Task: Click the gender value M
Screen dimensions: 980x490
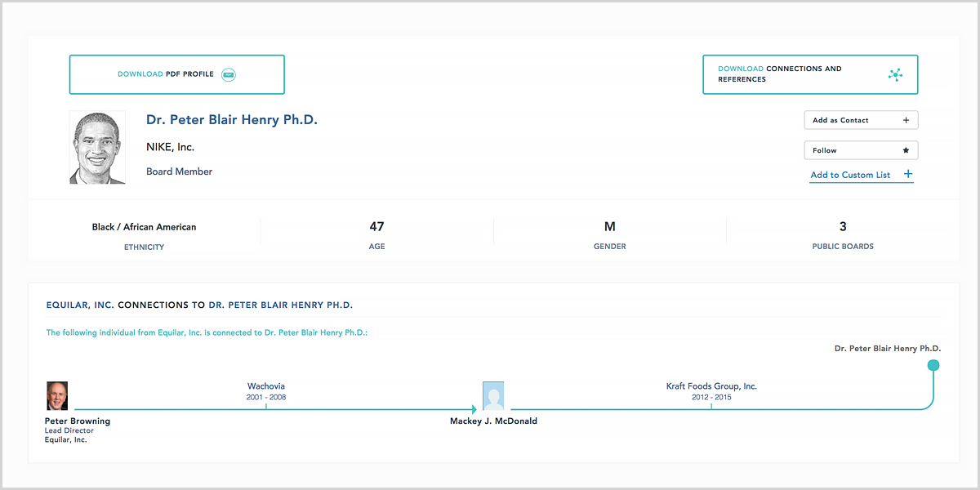Action: click(x=609, y=226)
